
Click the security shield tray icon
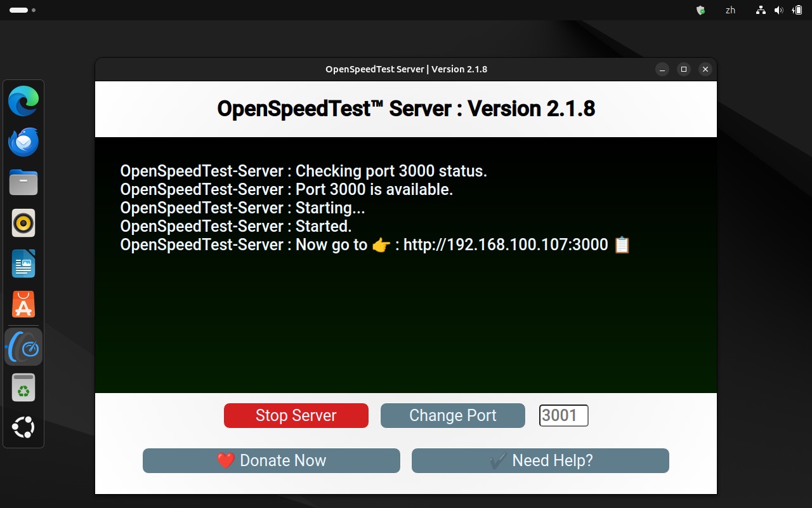[x=700, y=10]
